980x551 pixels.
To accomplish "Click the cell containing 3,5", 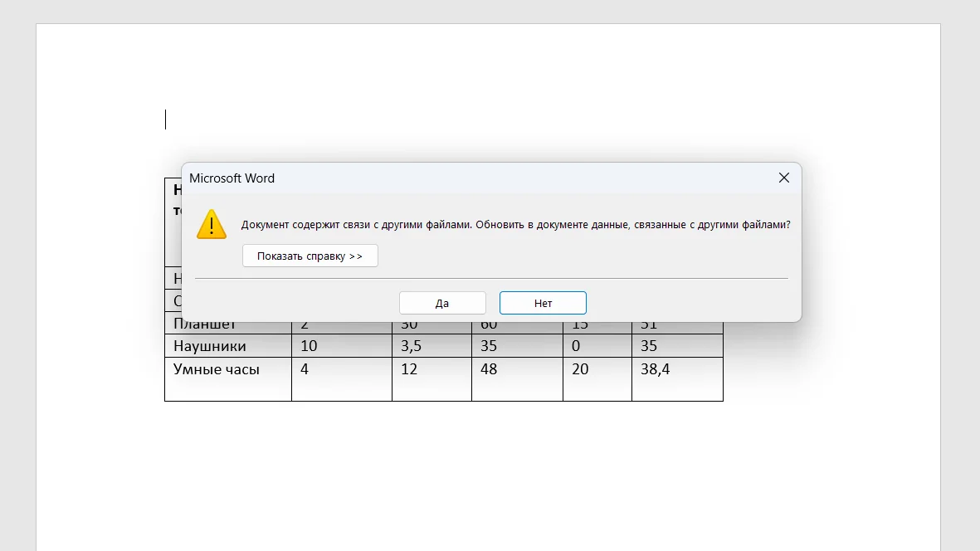I will point(411,346).
